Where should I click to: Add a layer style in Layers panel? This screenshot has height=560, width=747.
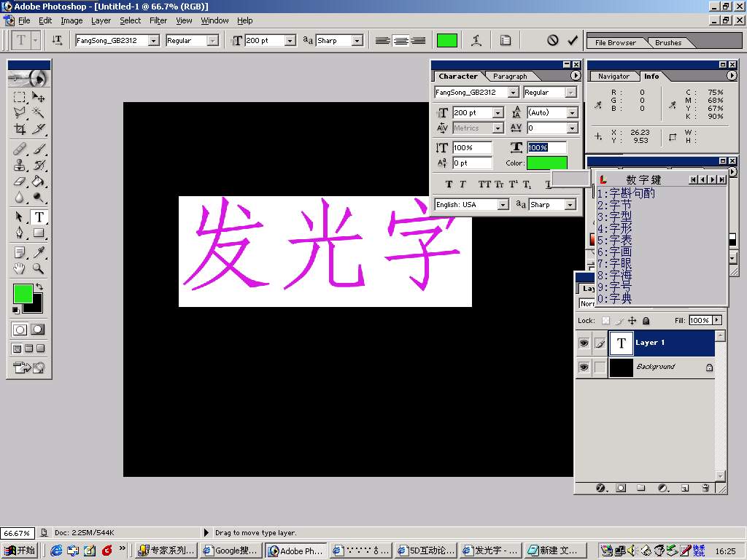[601, 488]
